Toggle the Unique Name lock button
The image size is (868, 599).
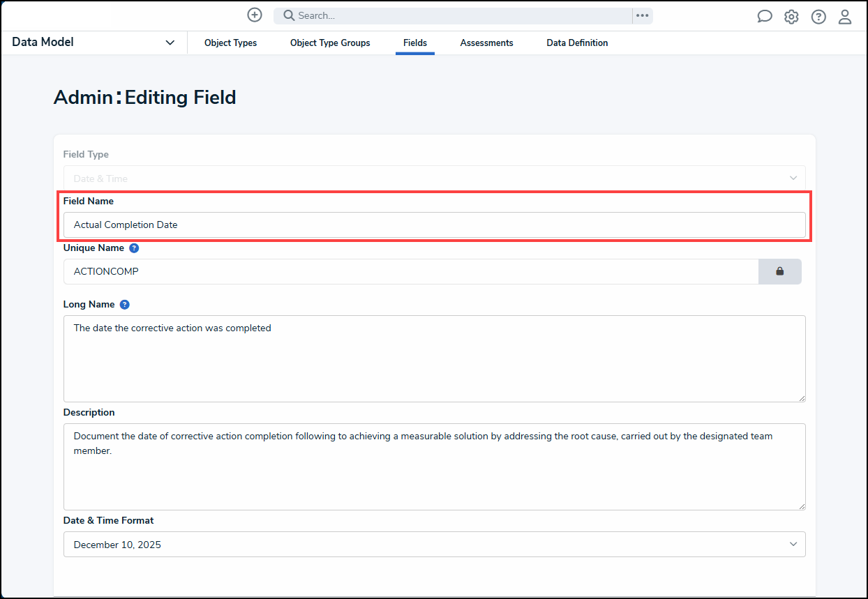point(779,271)
